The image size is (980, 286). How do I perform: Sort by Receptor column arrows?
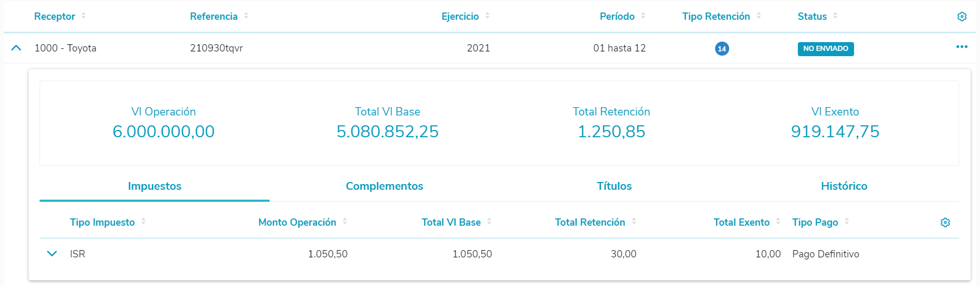[84, 16]
